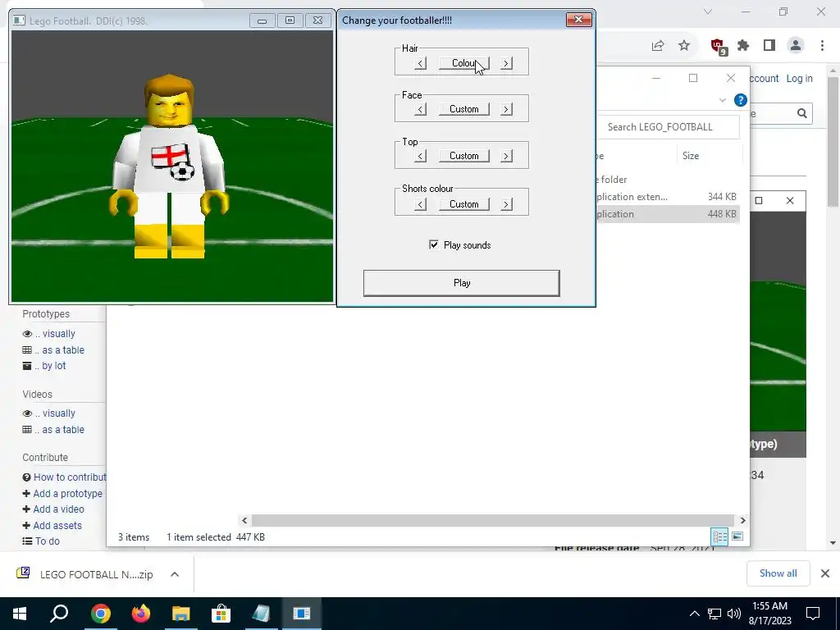Select the 344 KB application extension file
The image size is (840, 630).
[x=668, y=197]
